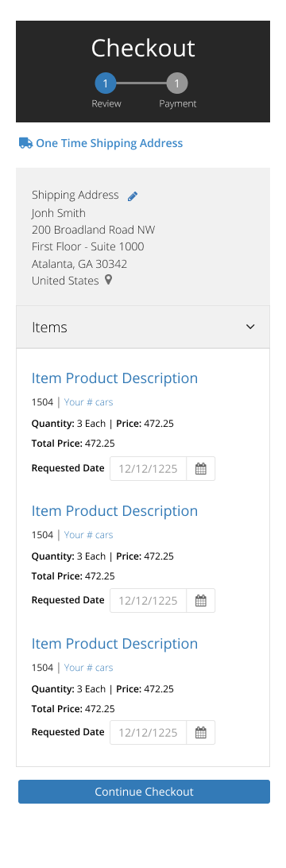Go to the Review step label
The width and height of the screenshot is (286, 868).
pyautogui.click(x=106, y=103)
